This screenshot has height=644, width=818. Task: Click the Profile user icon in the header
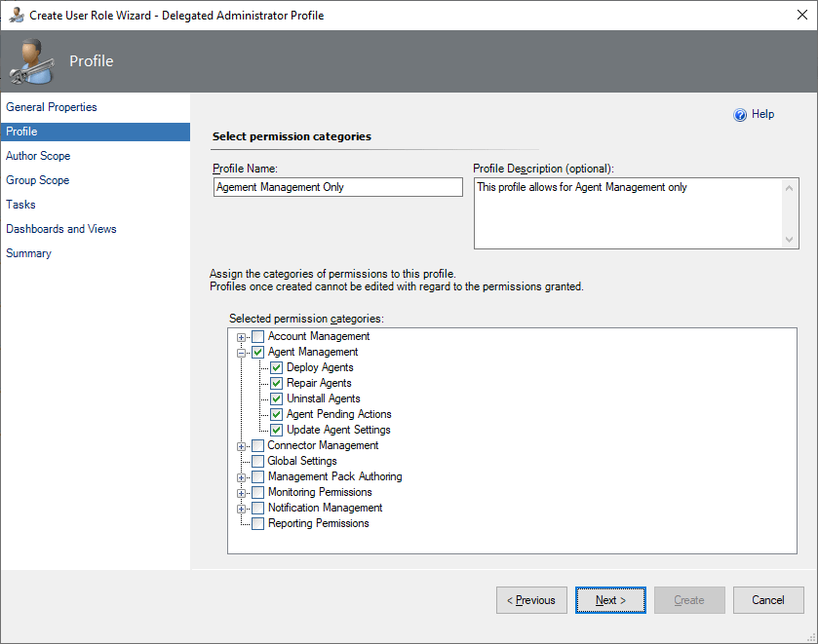click(31, 61)
